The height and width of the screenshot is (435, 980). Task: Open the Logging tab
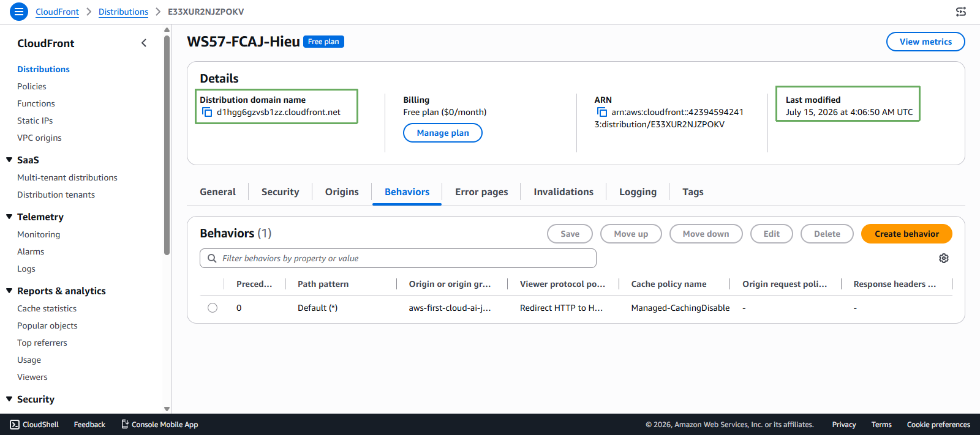click(638, 191)
